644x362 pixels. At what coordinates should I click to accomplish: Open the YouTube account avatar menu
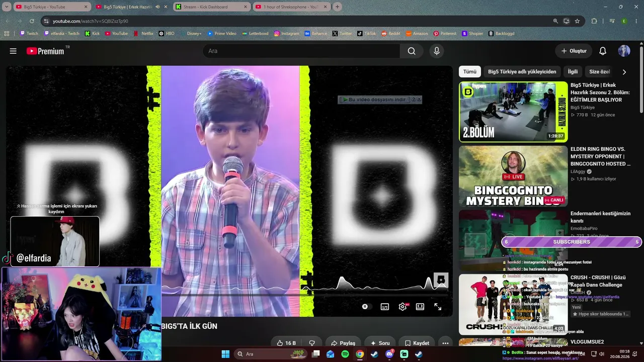pyautogui.click(x=624, y=51)
